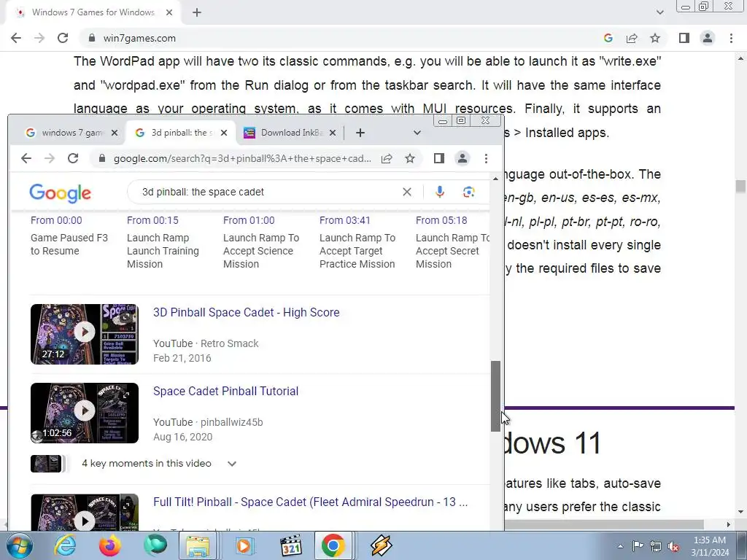Jump to key moment From 05:18
The height and width of the screenshot is (560, 747).
click(441, 220)
